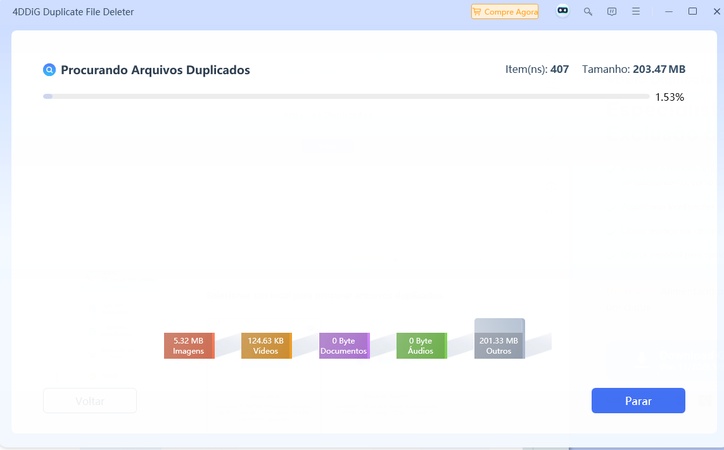Maximize the 4DDiG window
The height and width of the screenshot is (450, 724).
tap(693, 11)
